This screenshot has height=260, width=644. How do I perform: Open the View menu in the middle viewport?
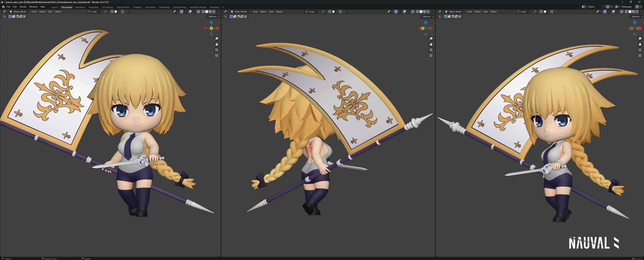coord(255,11)
